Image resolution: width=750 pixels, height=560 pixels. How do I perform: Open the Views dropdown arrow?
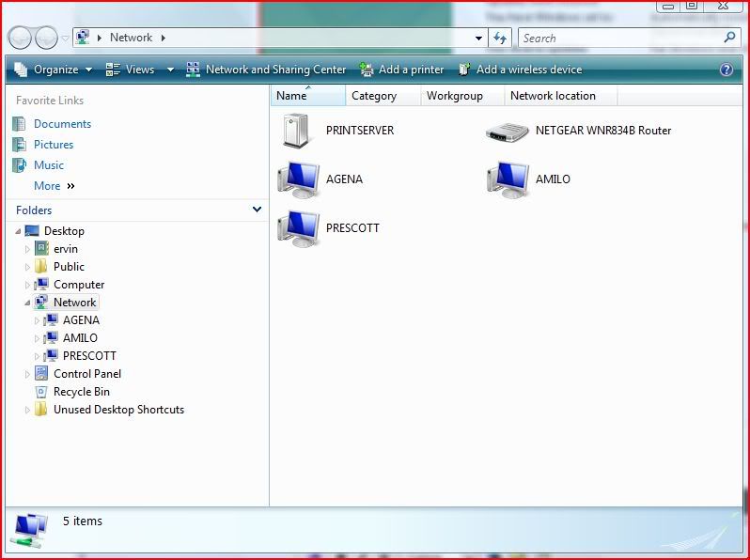[x=170, y=70]
